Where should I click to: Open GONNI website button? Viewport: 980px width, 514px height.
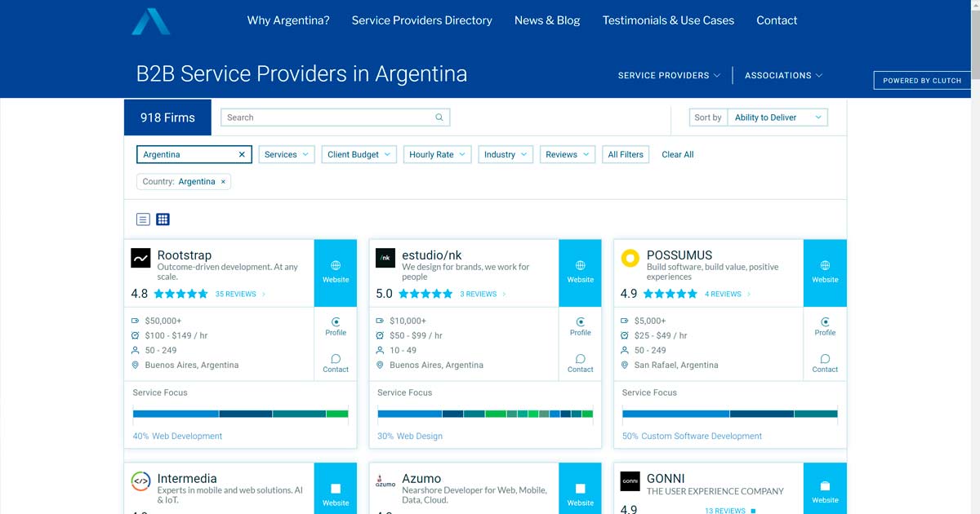pos(825,489)
